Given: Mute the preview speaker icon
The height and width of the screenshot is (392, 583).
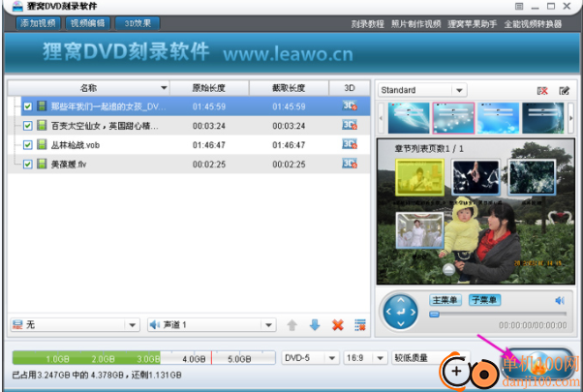Looking at the screenshot, I should [x=560, y=300].
